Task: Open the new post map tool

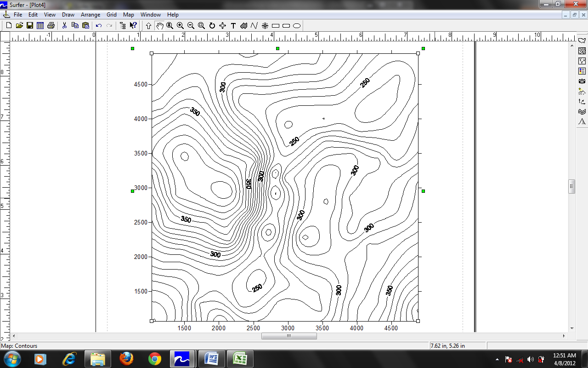Action: tap(582, 61)
